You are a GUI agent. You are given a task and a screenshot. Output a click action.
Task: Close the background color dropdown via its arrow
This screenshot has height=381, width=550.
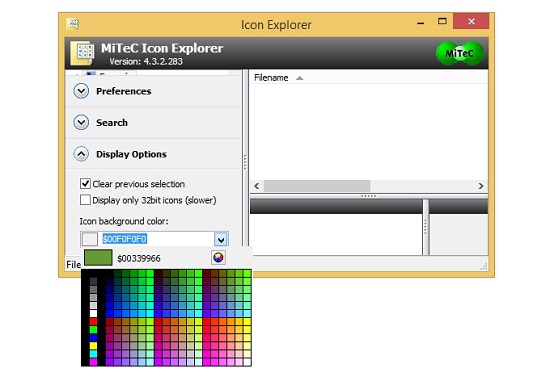point(221,239)
